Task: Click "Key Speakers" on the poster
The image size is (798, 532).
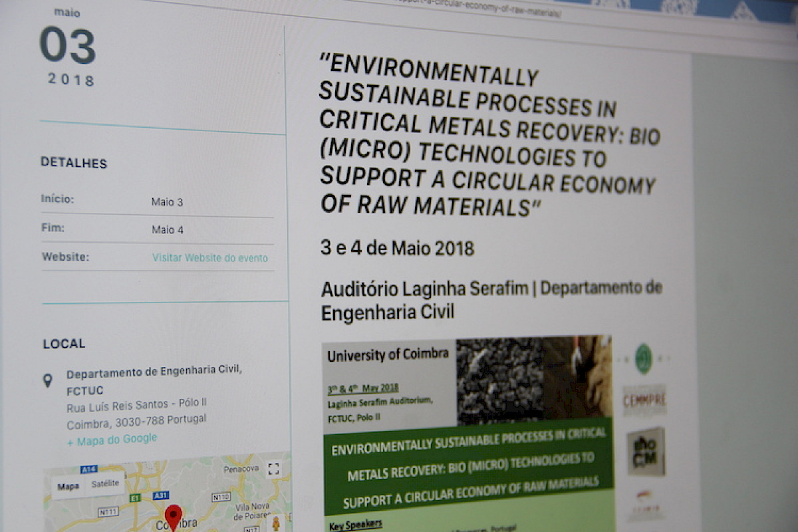Action: point(356,525)
